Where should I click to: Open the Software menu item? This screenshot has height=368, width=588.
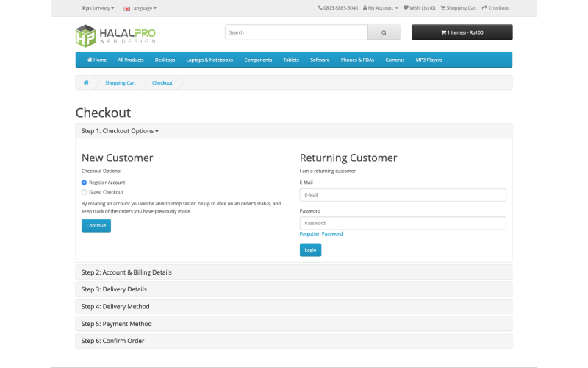click(x=320, y=60)
